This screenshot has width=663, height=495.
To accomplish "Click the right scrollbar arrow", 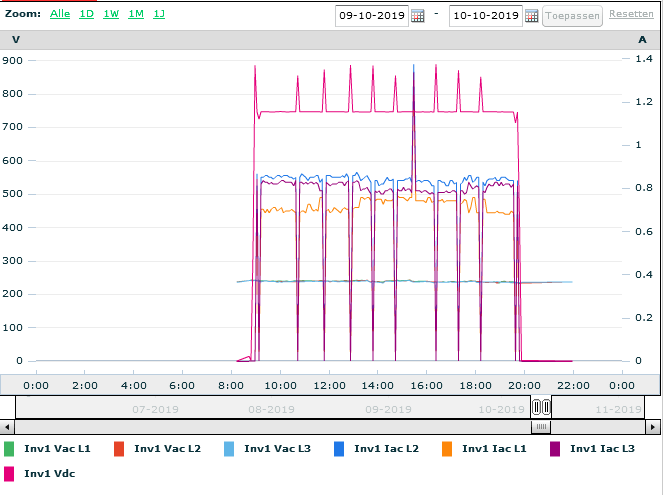I will 652,427.
